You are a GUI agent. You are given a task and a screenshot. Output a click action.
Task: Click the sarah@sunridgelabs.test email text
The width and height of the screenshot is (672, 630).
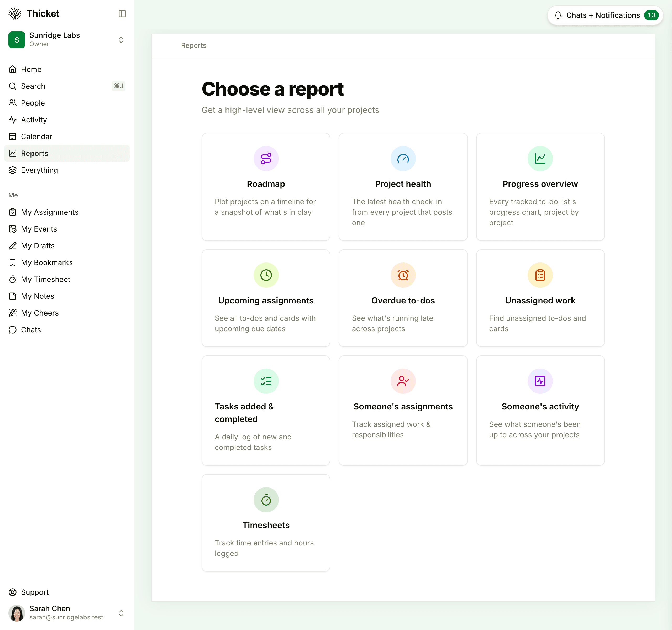pyautogui.click(x=66, y=617)
